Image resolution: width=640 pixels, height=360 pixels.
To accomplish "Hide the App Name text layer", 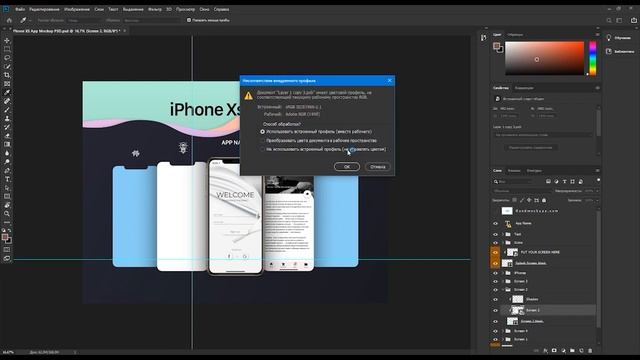I will tap(496, 224).
